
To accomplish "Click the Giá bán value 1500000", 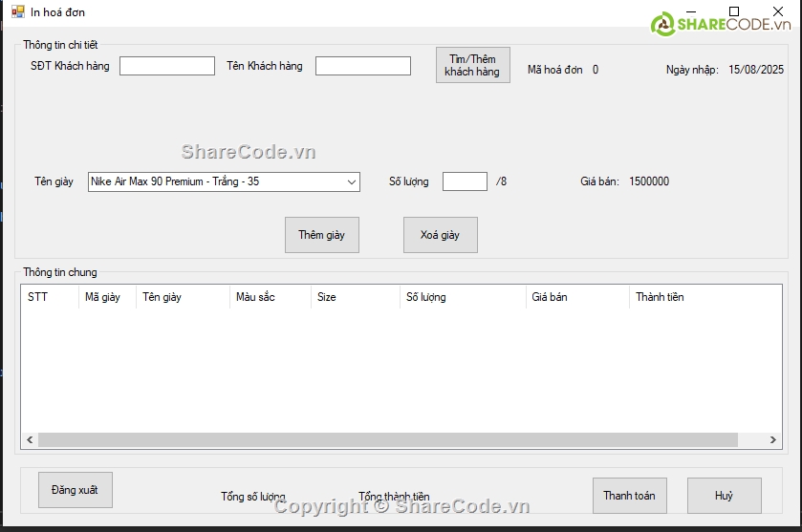I will (649, 181).
